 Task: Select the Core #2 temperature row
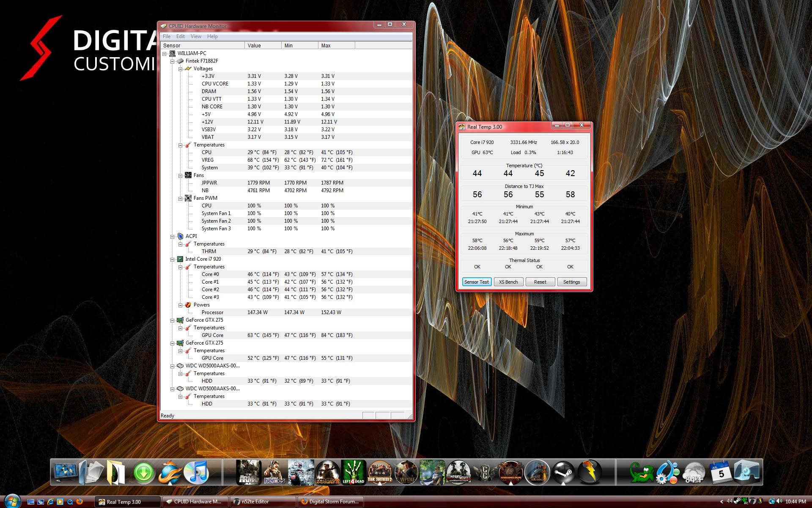[286, 290]
